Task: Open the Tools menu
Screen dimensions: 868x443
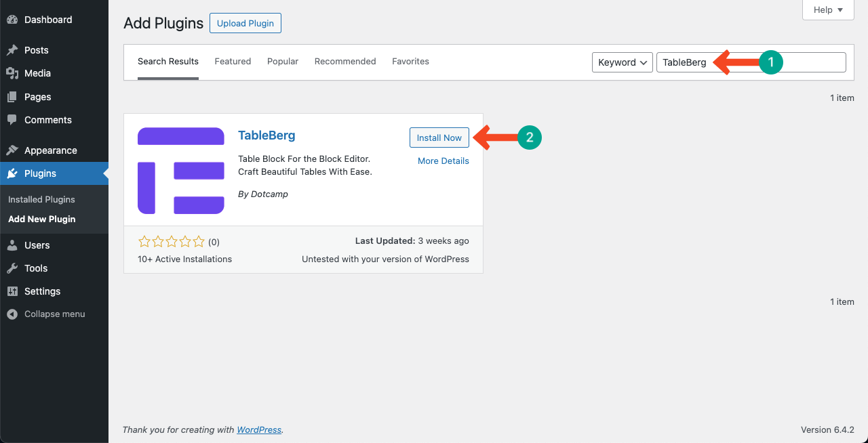Action: [x=54, y=268]
